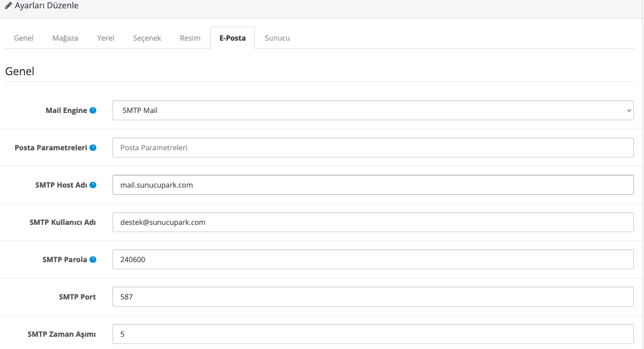Viewport: 644px width, 349px height.
Task: Switch to the Mağaza tab
Action: (x=65, y=38)
